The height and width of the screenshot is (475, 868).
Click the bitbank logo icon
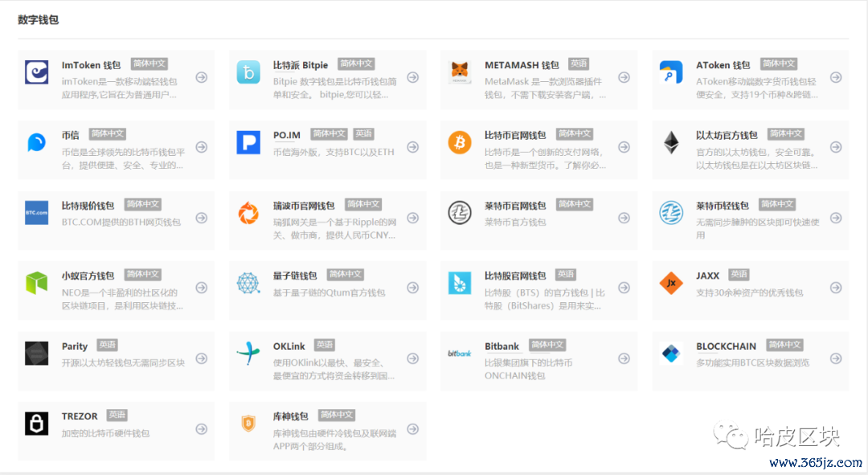tap(460, 353)
